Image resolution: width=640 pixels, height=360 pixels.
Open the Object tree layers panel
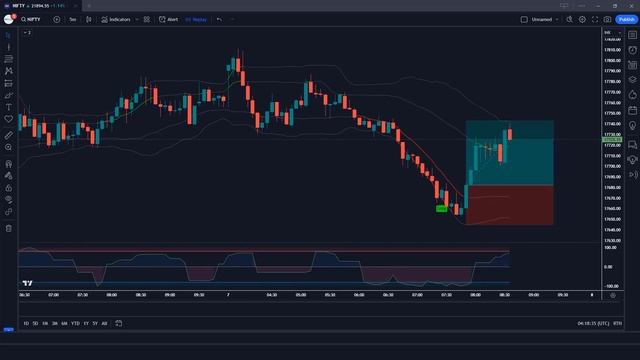(632, 80)
